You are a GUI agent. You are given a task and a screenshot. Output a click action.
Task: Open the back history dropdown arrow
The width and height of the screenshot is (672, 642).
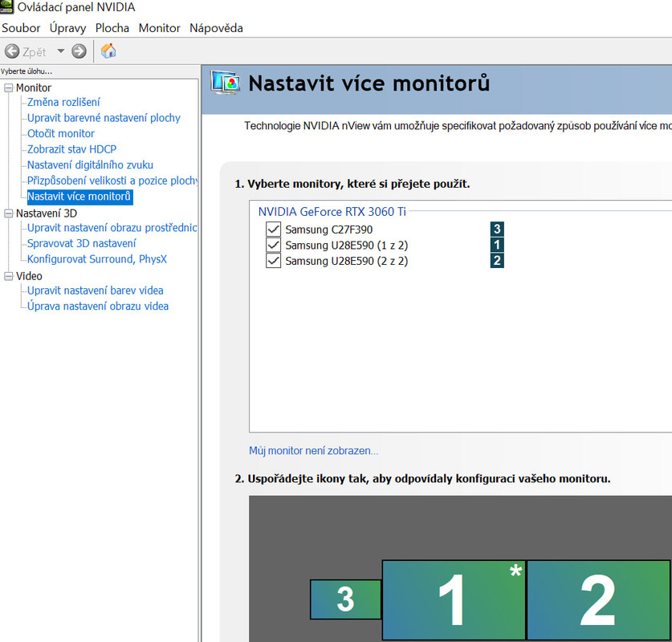pos(61,51)
